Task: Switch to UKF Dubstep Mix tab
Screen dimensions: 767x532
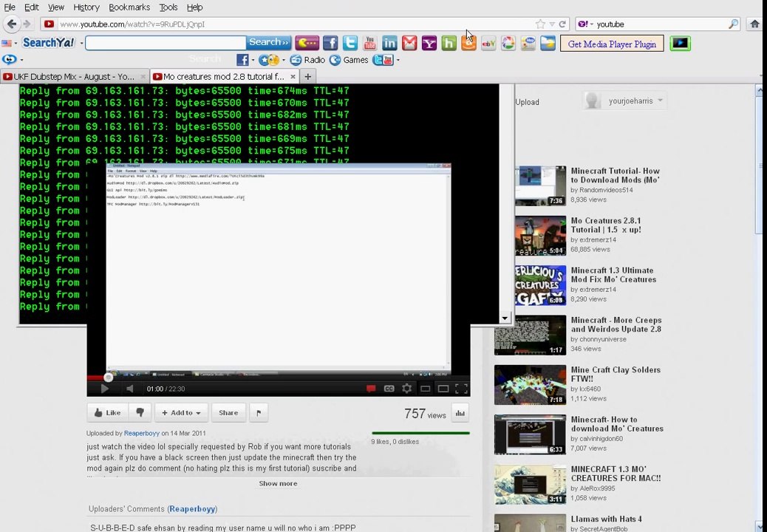Action: (x=75, y=76)
